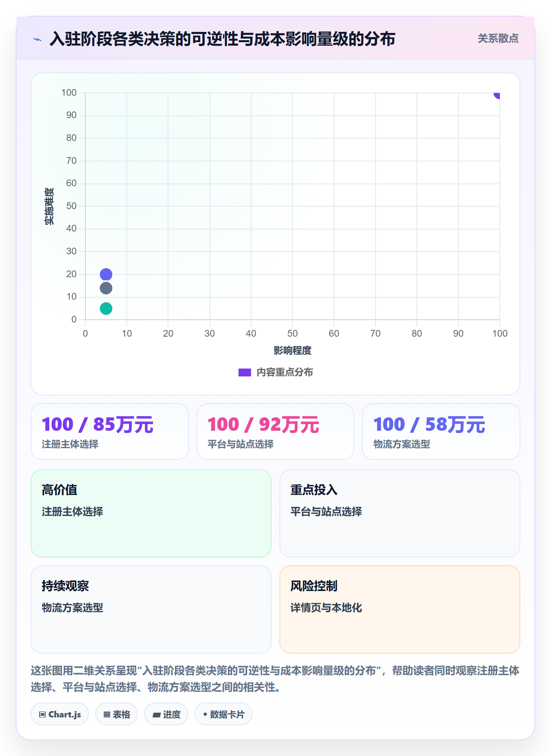Toggle the purple legend swatch for 内容重点分布
The height and width of the screenshot is (756, 551).
point(245,372)
